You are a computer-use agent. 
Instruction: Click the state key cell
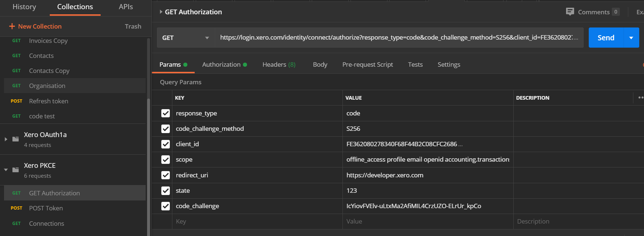(x=257, y=191)
